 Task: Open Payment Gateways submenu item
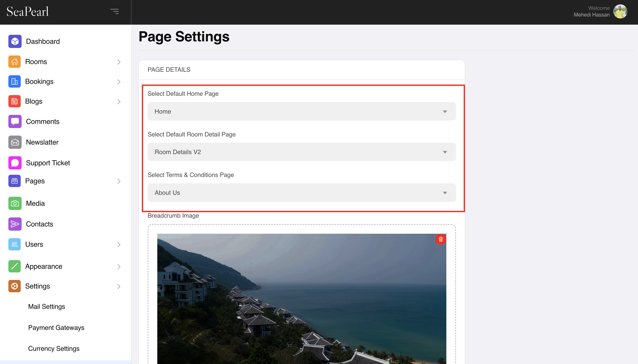pyautogui.click(x=56, y=327)
